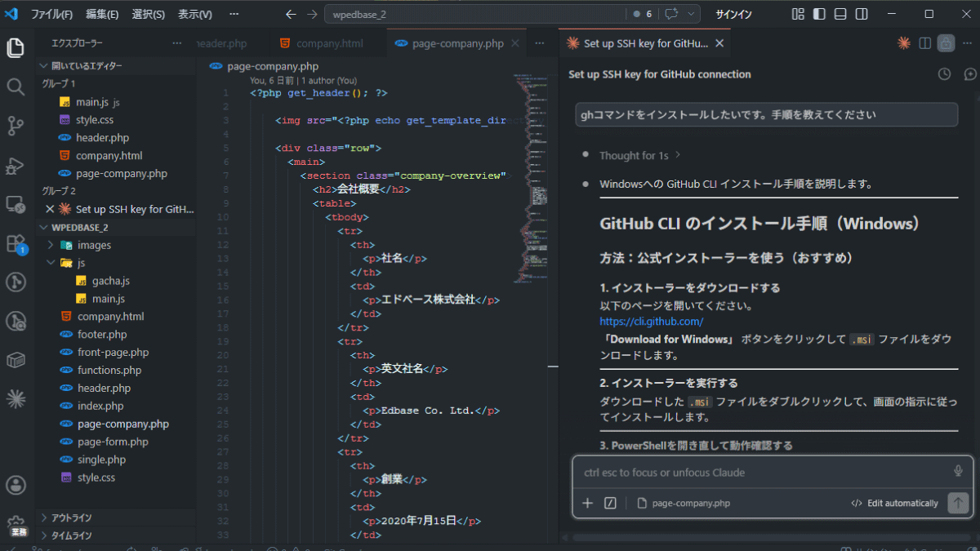Open functions.php in the file tree
The height and width of the screenshot is (551, 980).
click(109, 370)
